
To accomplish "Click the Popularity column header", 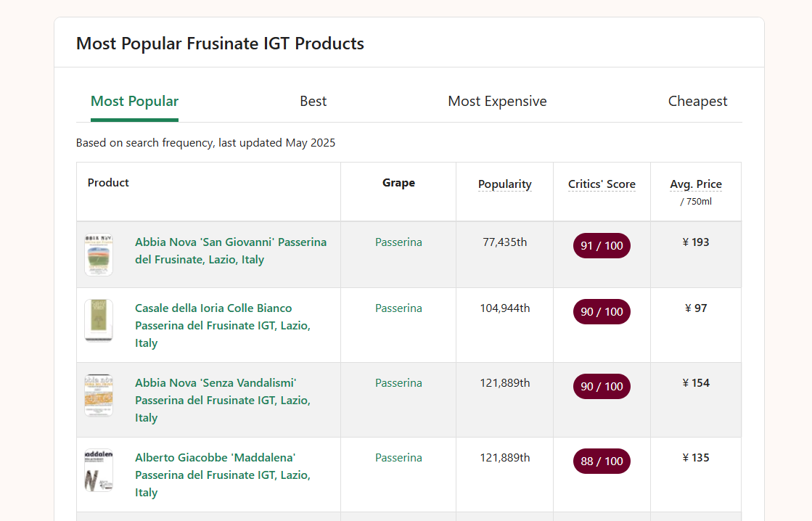I will pyautogui.click(x=504, y=184).
